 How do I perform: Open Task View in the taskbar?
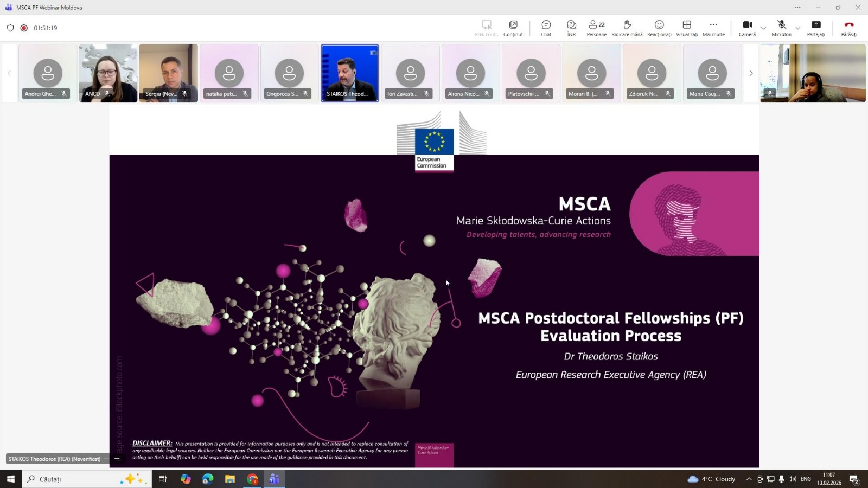point(163,479)
